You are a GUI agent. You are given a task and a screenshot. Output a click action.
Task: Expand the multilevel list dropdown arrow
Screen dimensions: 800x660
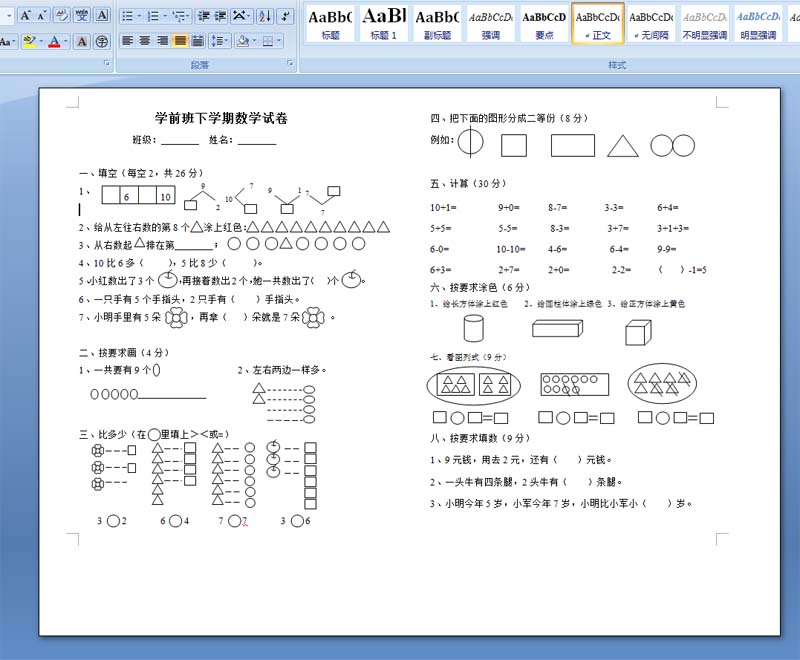click(189, 17)
